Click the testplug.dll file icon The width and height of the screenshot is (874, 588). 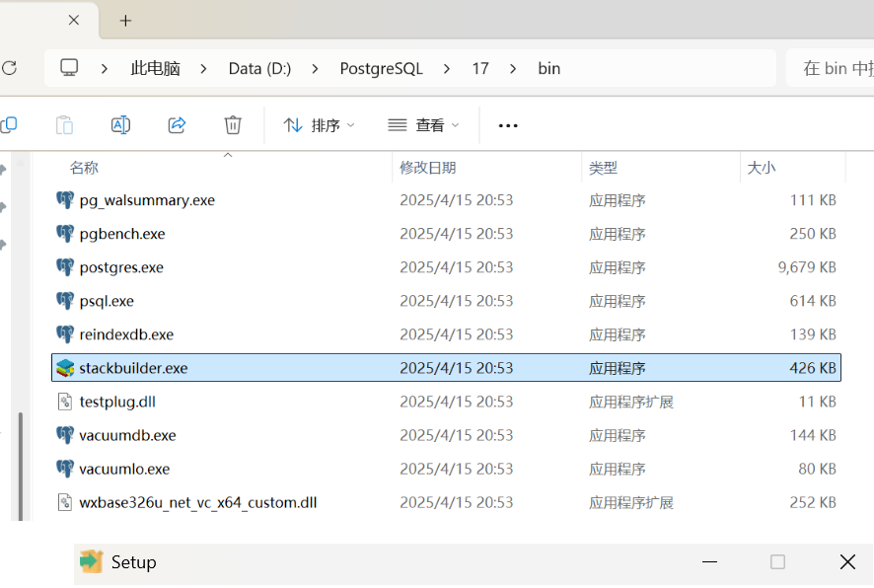(65, 402)
